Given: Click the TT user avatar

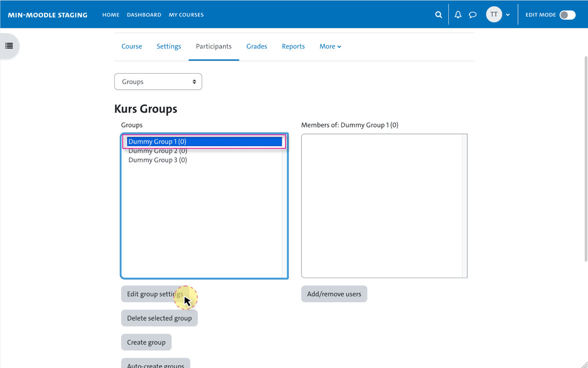Looking at the screenshot, I should coord(494,15).
